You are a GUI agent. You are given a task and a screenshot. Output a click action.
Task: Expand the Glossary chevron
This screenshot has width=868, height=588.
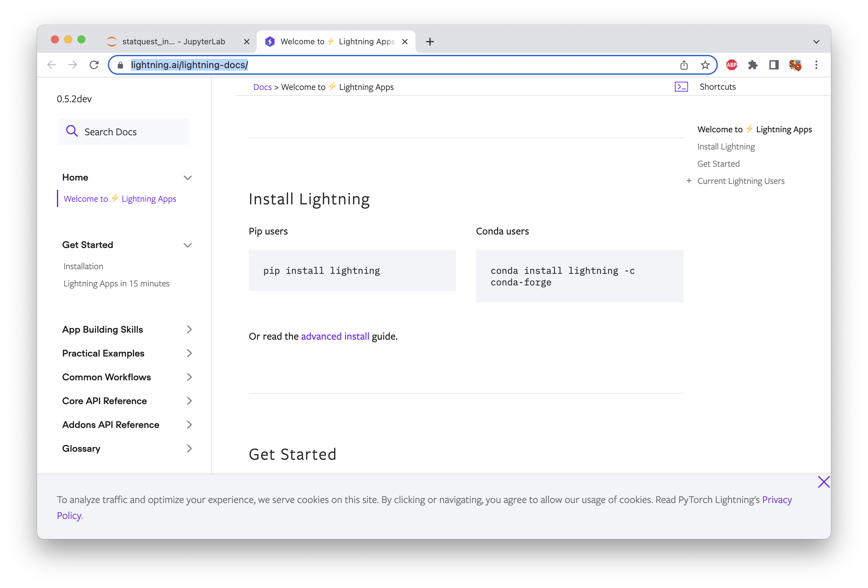[x=189, y=448]
